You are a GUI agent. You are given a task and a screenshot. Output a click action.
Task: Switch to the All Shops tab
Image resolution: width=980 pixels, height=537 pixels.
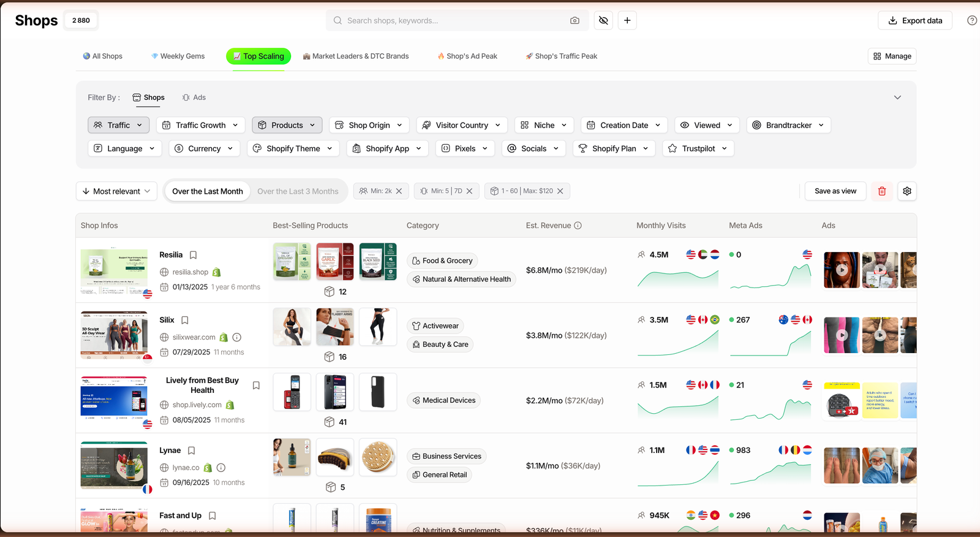point(103,56)
